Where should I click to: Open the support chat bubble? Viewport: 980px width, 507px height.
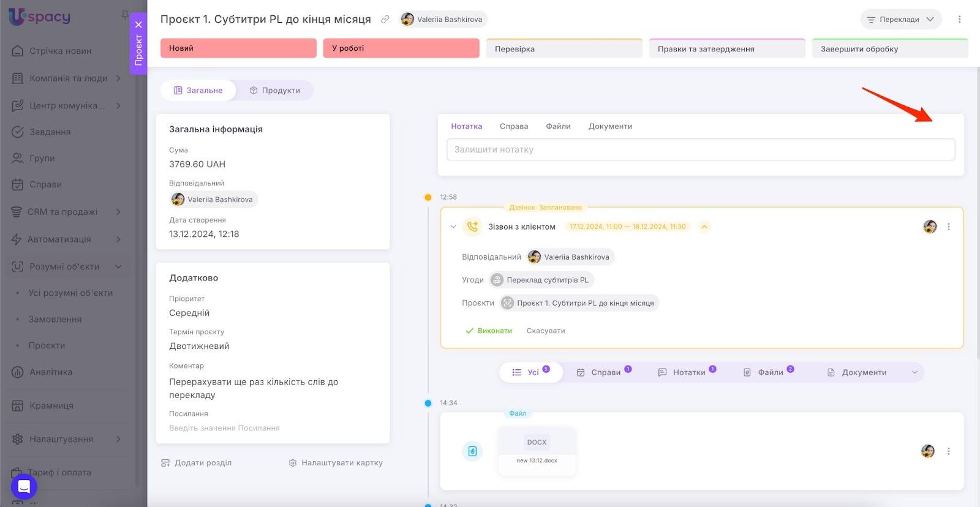[x=24, y=487]
